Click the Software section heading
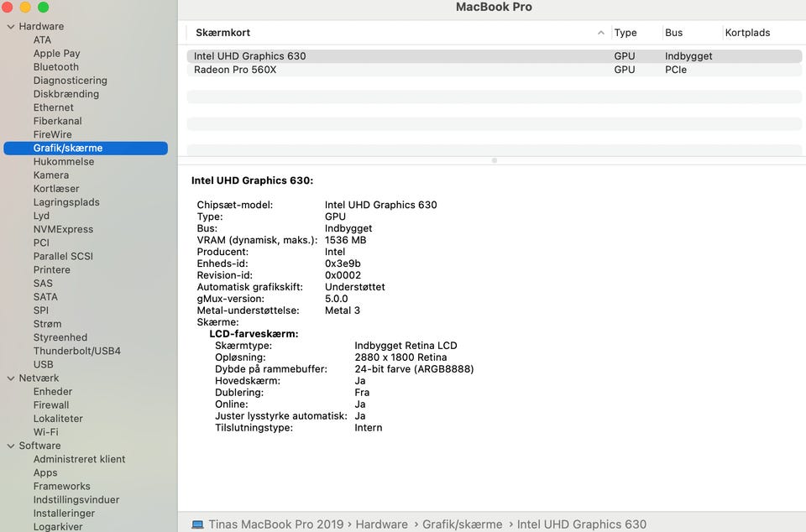Viewport: 806px width, 532px height. click(x=39, y=446)
